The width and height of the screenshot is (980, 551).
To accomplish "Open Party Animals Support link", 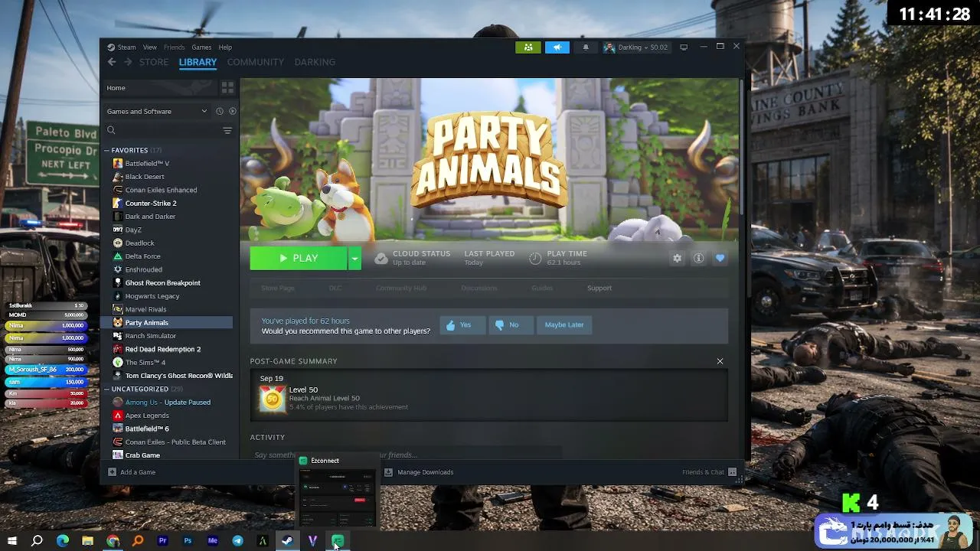I will point(599,289).
